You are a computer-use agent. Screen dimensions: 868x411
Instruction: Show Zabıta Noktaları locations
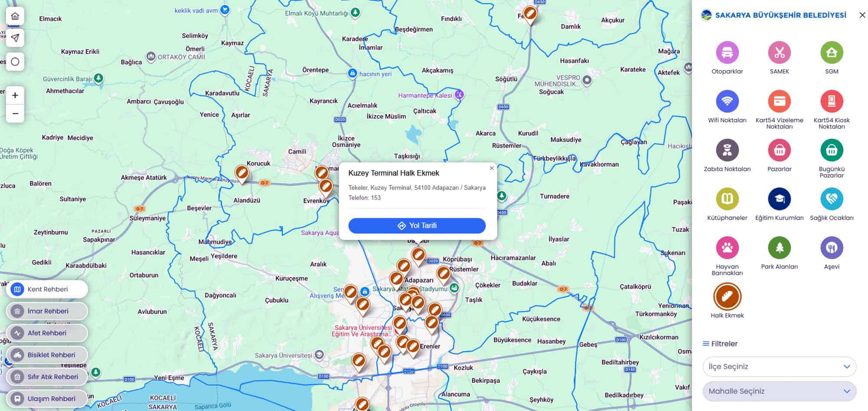pos(727,150)
